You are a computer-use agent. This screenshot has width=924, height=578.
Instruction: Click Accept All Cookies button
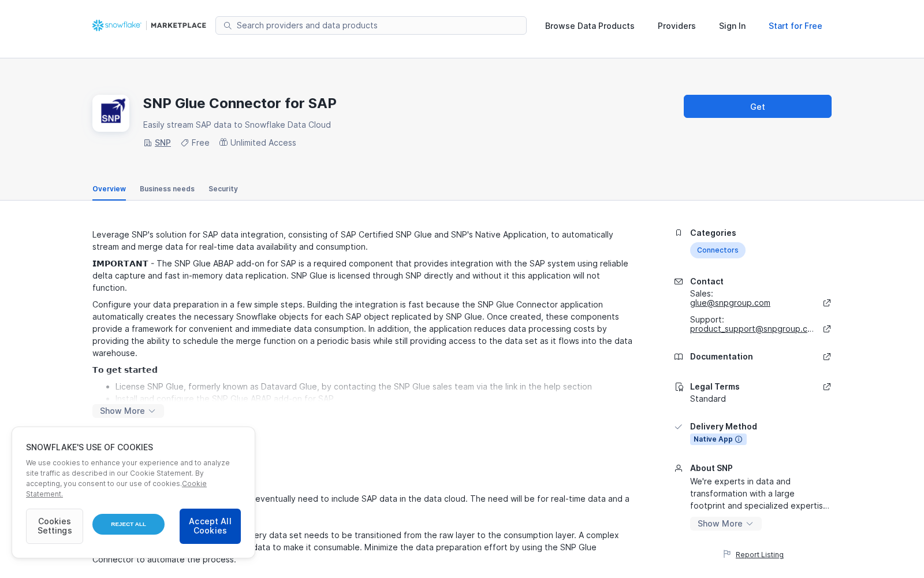210,526
